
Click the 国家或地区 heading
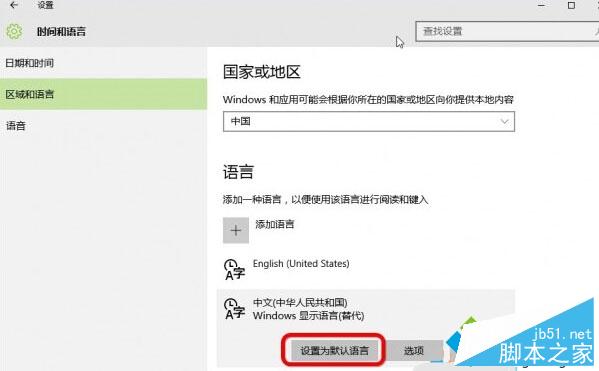tap(262, 72)
